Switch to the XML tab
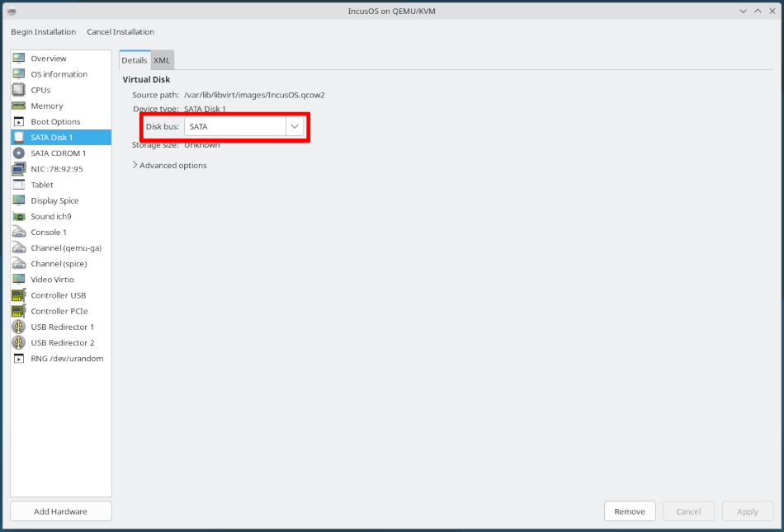The width and height of the screenshot is (784, 532). click(x=162, y=59)
